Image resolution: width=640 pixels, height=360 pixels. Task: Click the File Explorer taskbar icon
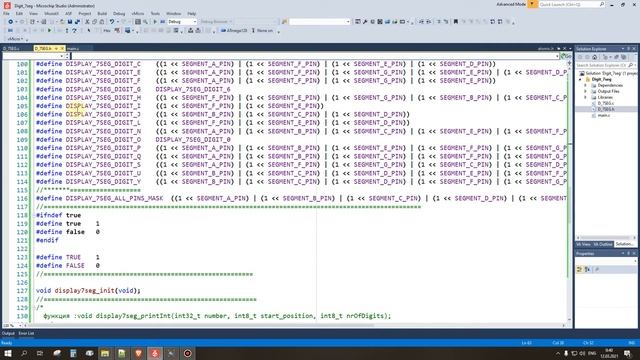tap(105, 353)
